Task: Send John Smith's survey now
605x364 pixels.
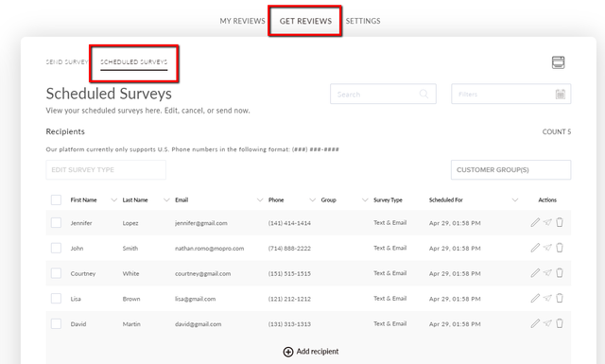Action: [547, 248]
